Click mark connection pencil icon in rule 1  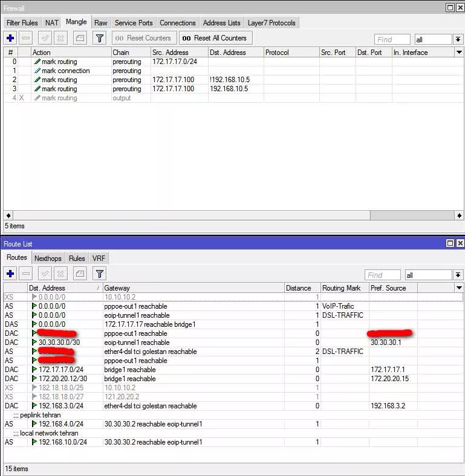[37, 71]
